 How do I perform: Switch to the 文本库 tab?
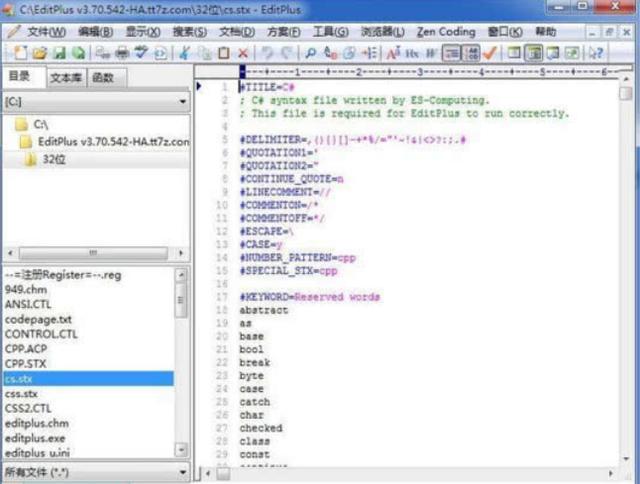coord(66,77)
